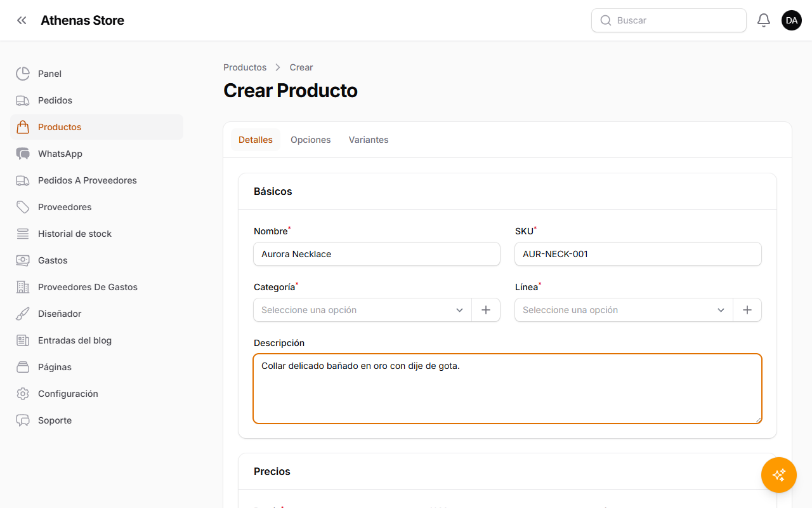Switch to the Variantes tab
The width and height of the screenshot is (812, 508).
click(x=369, y=140)
